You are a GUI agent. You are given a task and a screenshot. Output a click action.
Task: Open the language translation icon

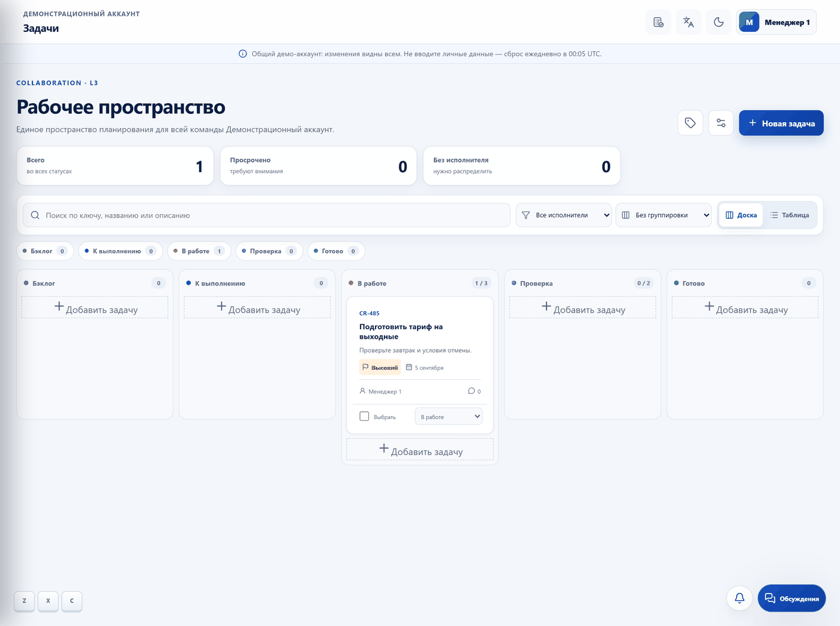point(688,22)
